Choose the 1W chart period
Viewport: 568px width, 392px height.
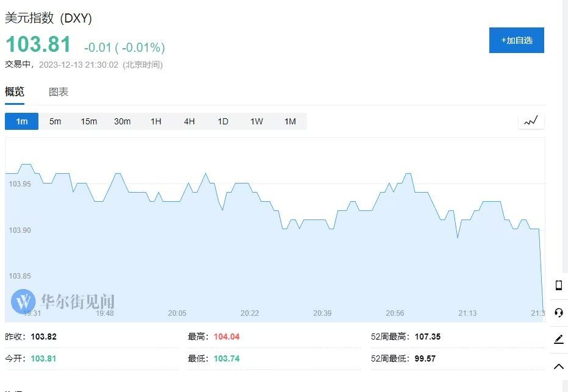[256, 121]
